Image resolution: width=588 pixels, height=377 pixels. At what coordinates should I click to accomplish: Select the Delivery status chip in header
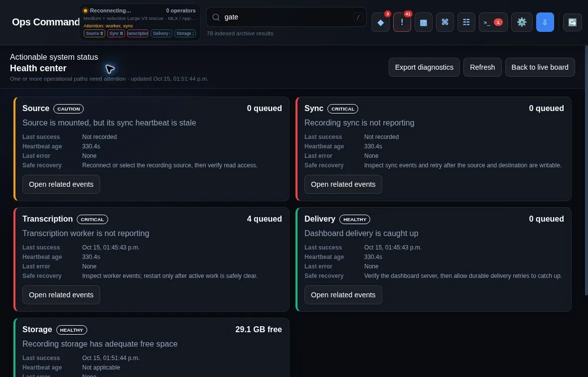161,33
